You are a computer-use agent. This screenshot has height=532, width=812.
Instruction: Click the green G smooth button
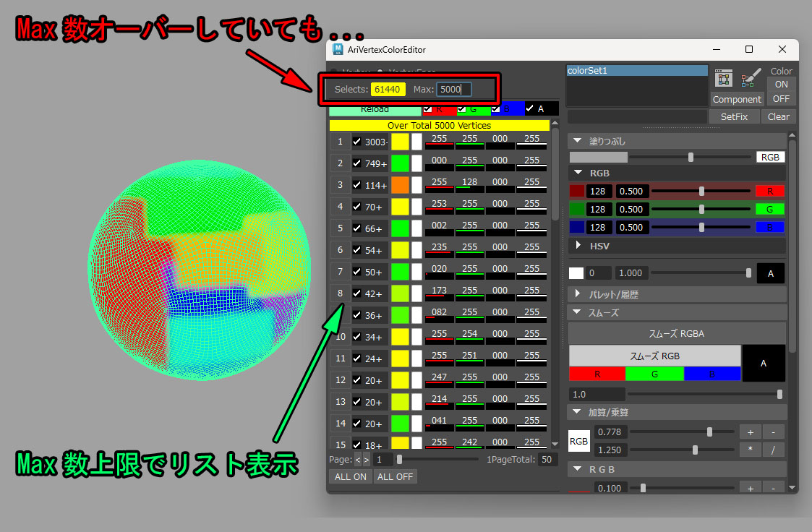654,374
